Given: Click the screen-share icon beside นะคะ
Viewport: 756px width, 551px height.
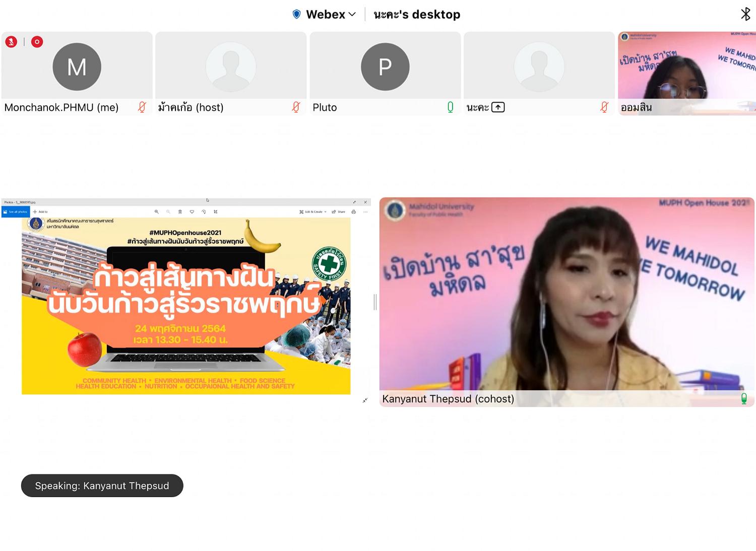Looking at the screenshot, I should (x=498, y=107).
